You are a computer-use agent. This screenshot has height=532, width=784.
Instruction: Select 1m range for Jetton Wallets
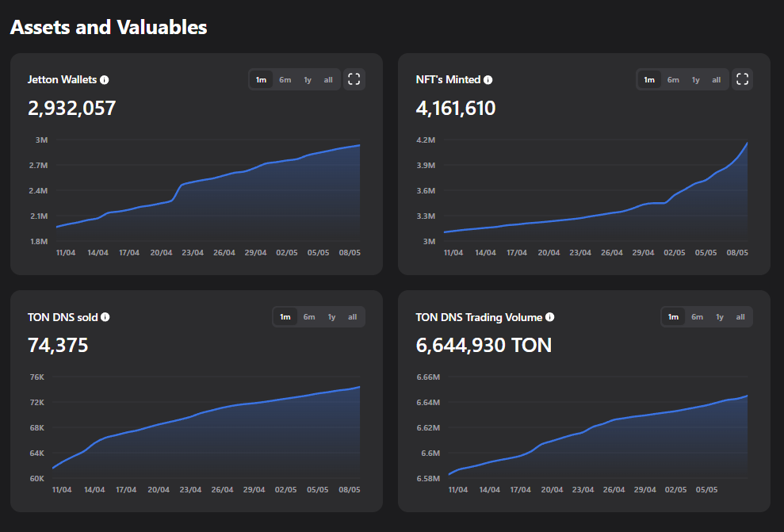tap(261, 80)
